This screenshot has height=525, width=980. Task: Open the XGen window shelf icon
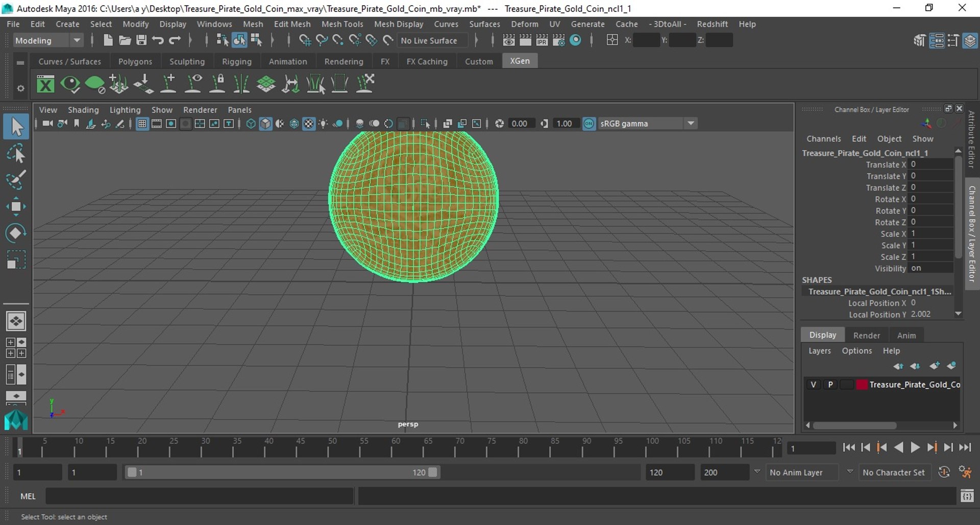point(45,84)
